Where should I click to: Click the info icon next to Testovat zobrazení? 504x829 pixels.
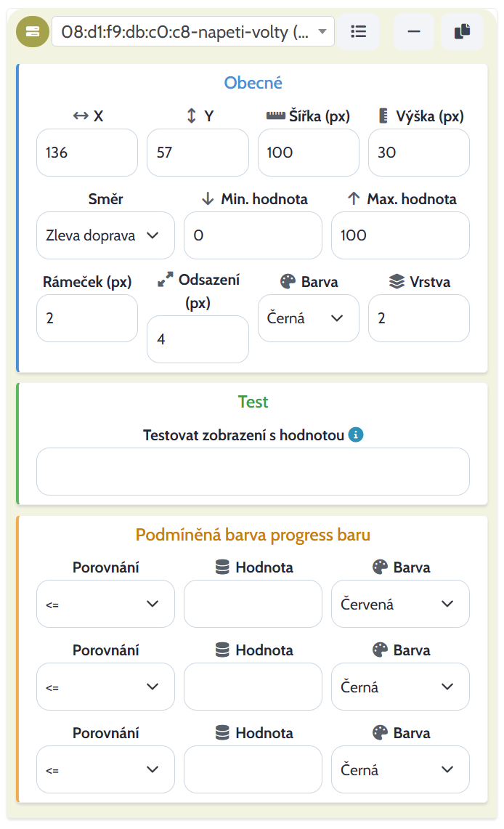tap(356, 434)
